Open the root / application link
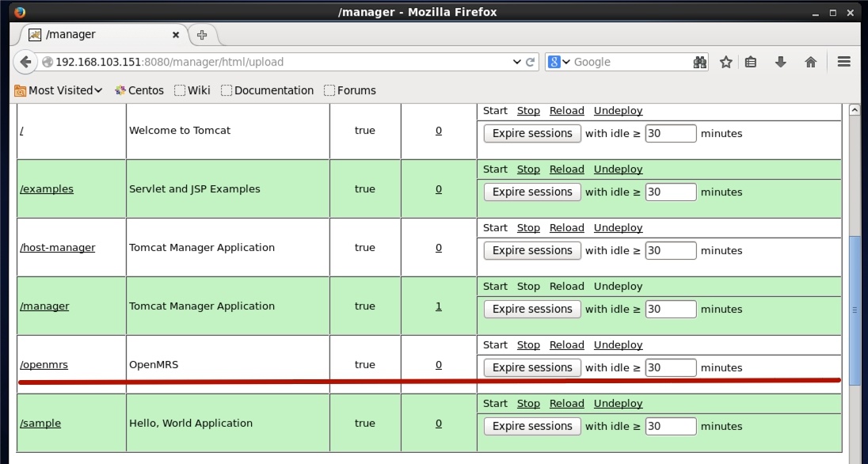Image resolution: width=868 pixels, height=464 pixels. click(x=21, y=131)
